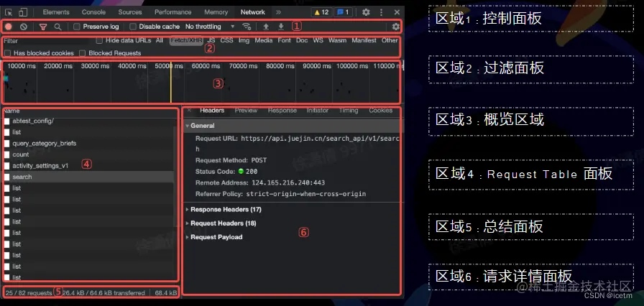The height and width of the screenshot is (306, 644).
Task: Click the yellow timeline marker line
Action: (171, 82)
